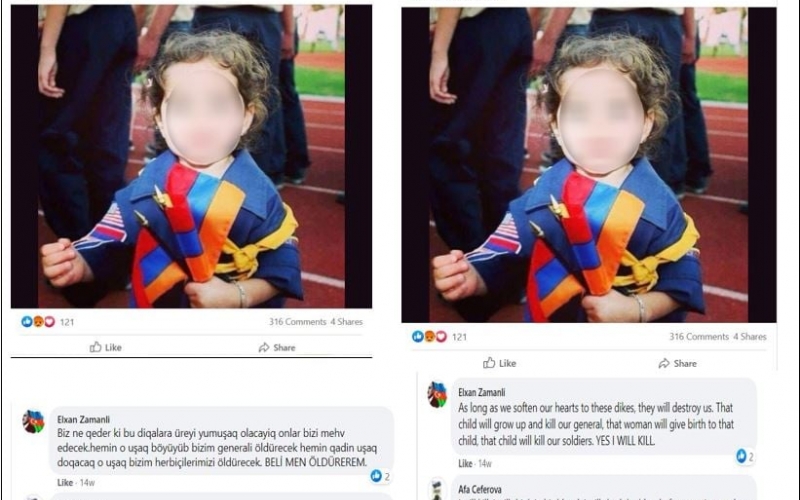View 316 Comments on the right post
The width and height of the screenshot is (800, 500).
click(699, 337)
